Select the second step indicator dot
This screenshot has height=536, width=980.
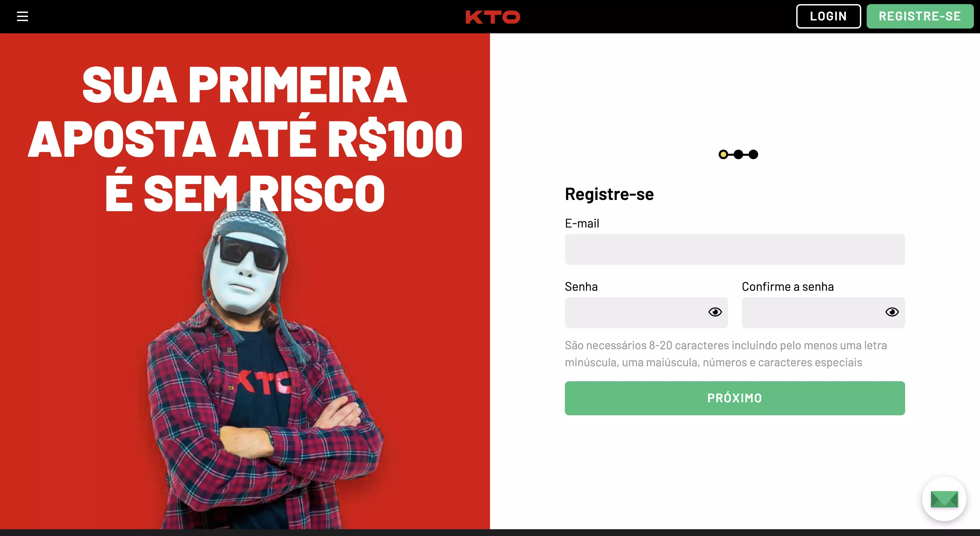[738, 154]
